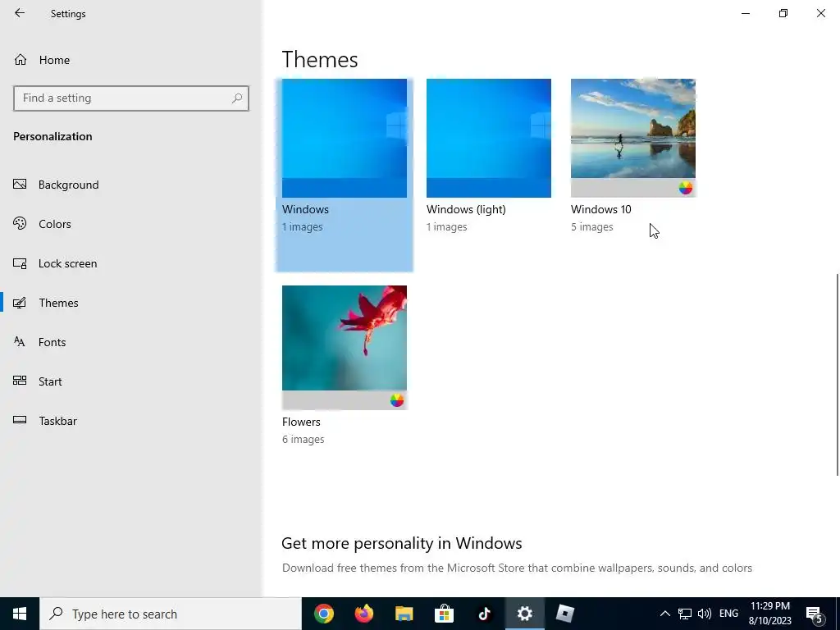Click the Windows (light) theme label
The height and width of the screenshot is (630, 840).
466,209
